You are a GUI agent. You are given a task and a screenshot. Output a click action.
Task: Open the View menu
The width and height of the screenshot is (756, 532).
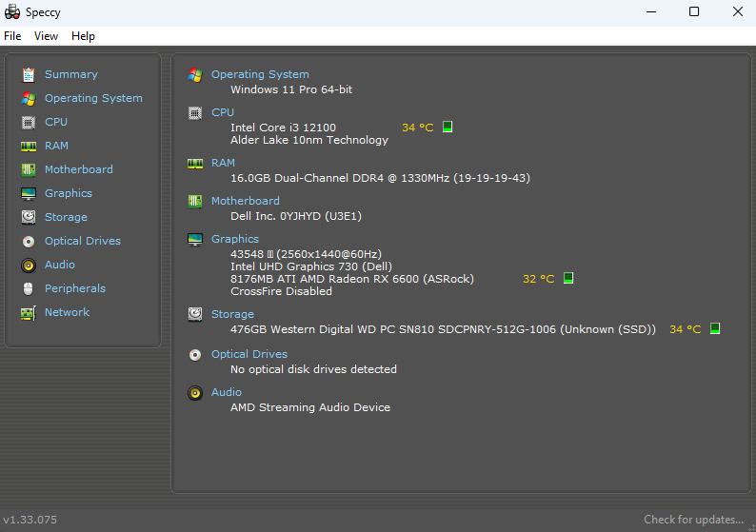pyautogui.click(x=46, y=36)
